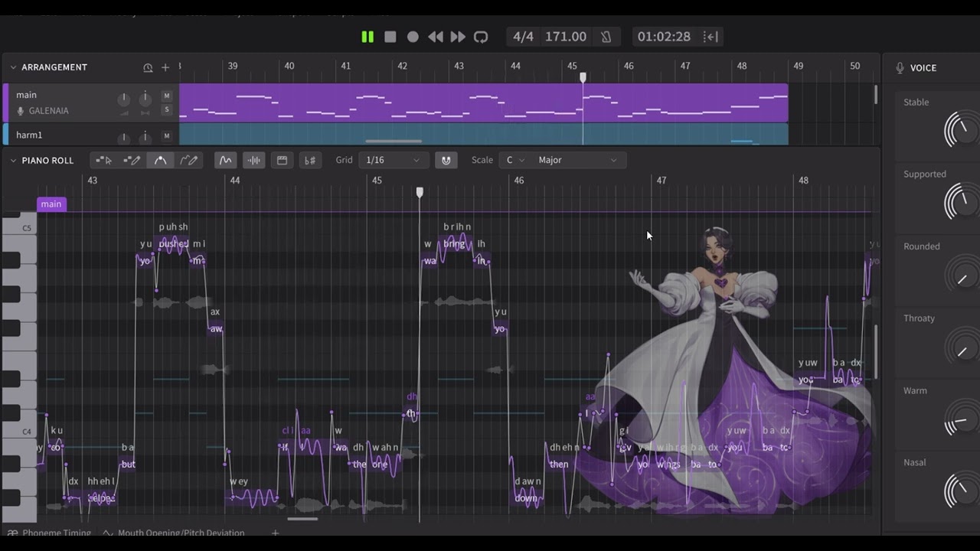Collapse the Piano Roll panel chevron

point(13,161)
